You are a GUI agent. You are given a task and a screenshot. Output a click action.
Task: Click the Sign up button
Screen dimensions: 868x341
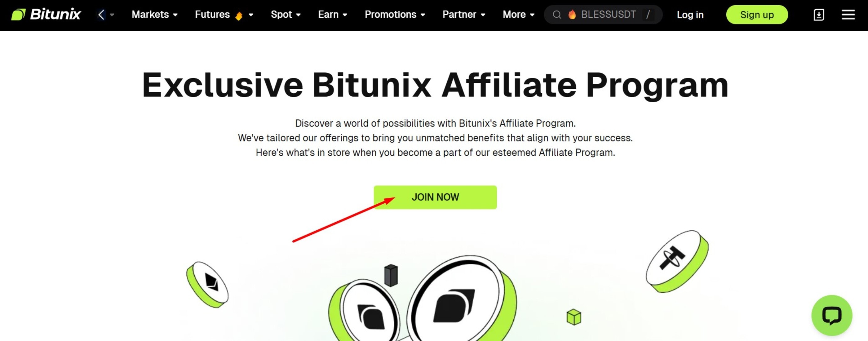757,15
